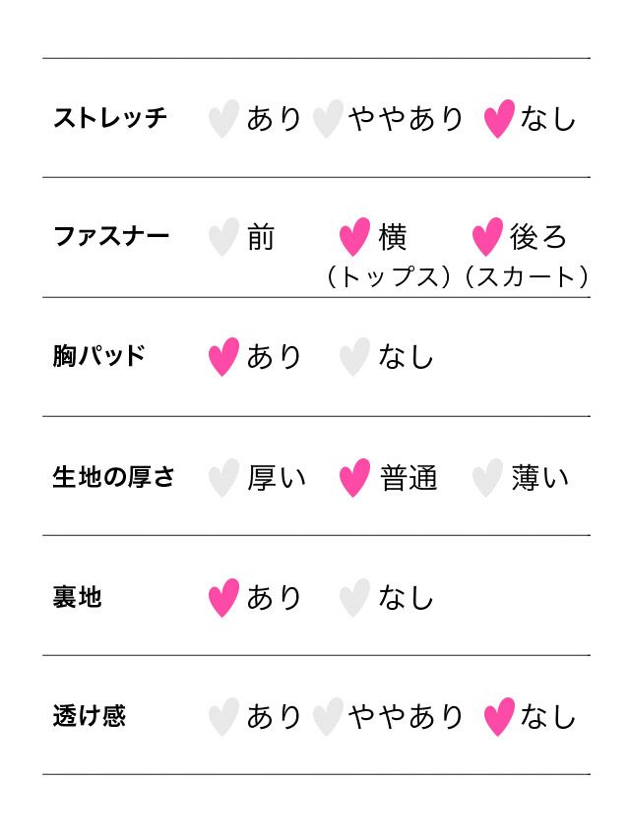This screenshot has height=840, width=630.
Task: Click the gray heart beside ストレッチ ややあり
Action: pyautogui.click(x=328, y=119)
